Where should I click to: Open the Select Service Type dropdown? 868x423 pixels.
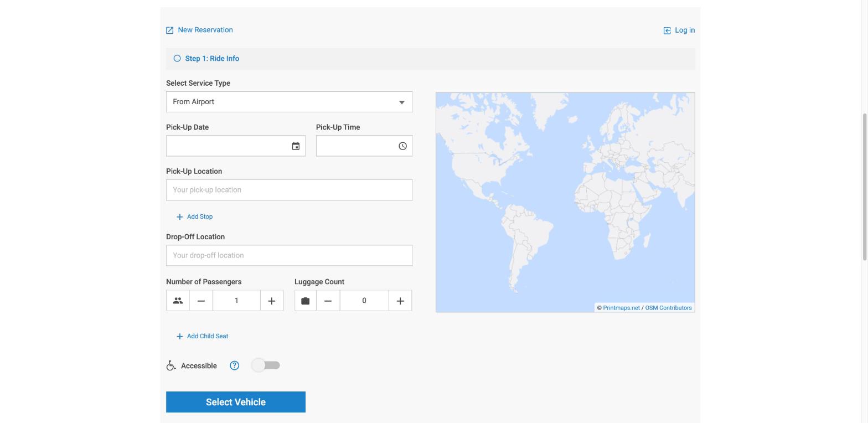point(290,102)
